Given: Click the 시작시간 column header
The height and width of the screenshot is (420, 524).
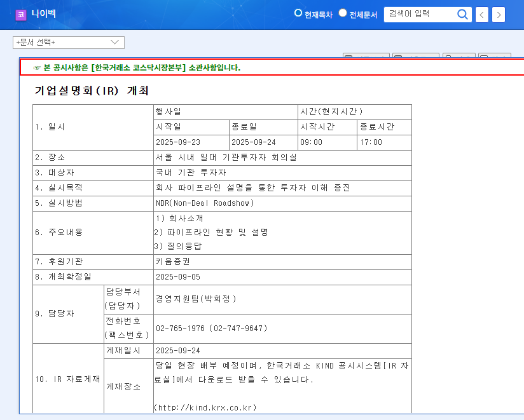Looking at the screenshot, I should [x=327, y=127].
